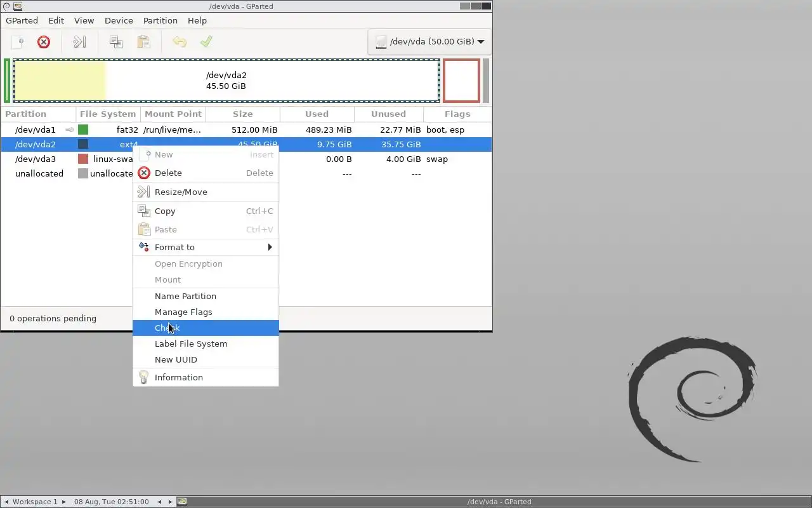Click the Paste partition toolbar icon
The height and width of the screenshot is (508, 812).
point(144,42)
